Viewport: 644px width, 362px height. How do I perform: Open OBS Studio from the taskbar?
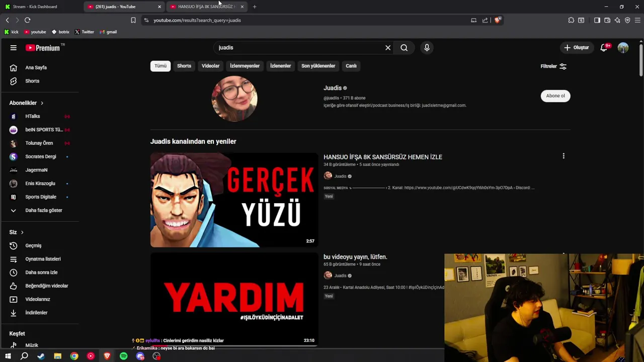[x=156, y=356]
